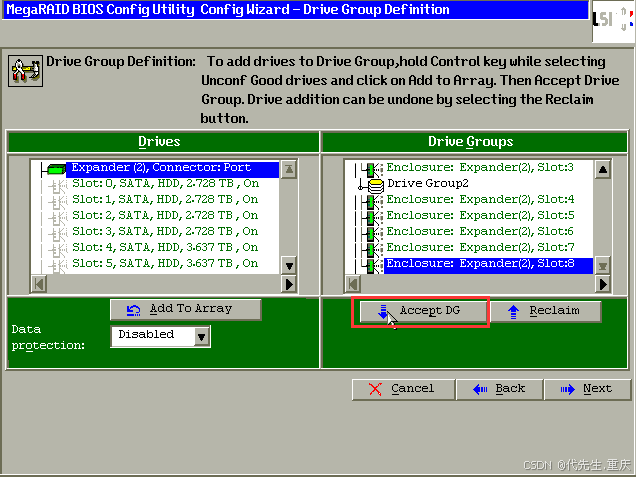Image resolution: width=636 pixels, height=477 pixels.
Task: Select Enclosure: Expander(2), Slot:5 entry
Action: 480,215
